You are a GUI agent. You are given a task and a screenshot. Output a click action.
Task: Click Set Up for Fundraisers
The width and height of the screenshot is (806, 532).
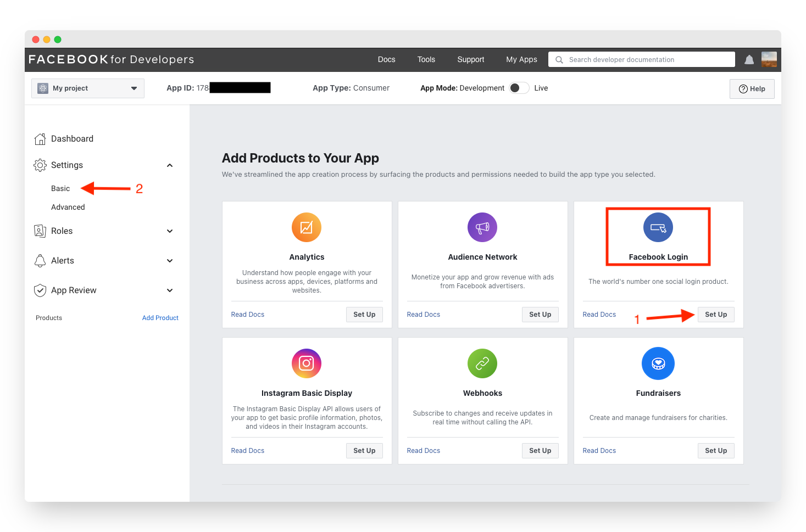point(716,451)
